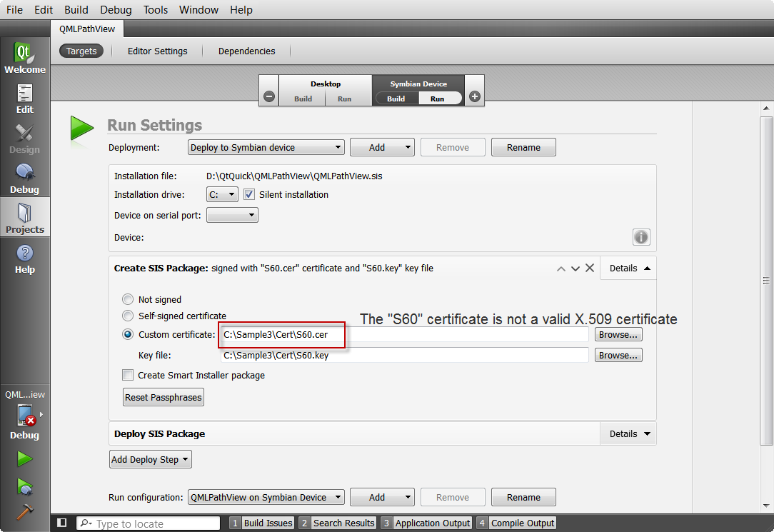Click the Type to locate field
774x532 pixels.
[x=148, y=523]
